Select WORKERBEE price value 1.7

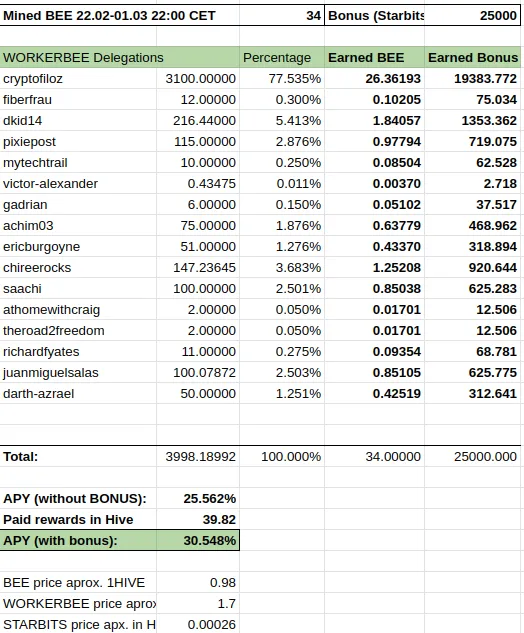click(x=198, y=603)
